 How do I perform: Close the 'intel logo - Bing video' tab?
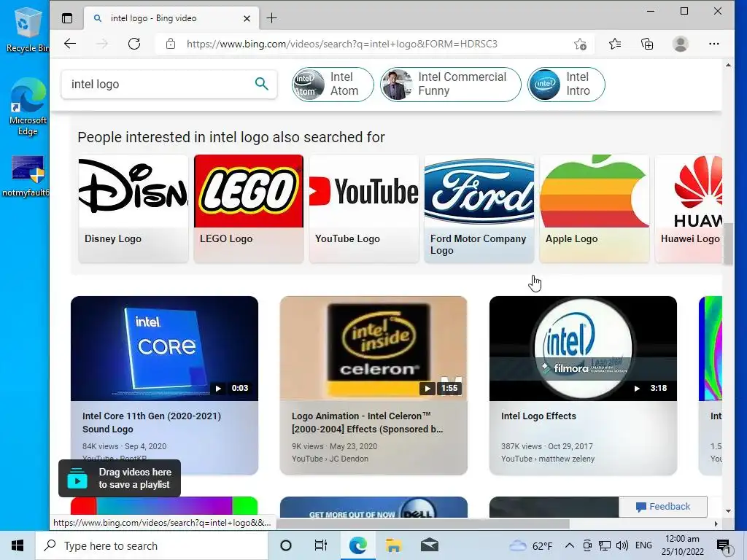click(x=247, y=18)
